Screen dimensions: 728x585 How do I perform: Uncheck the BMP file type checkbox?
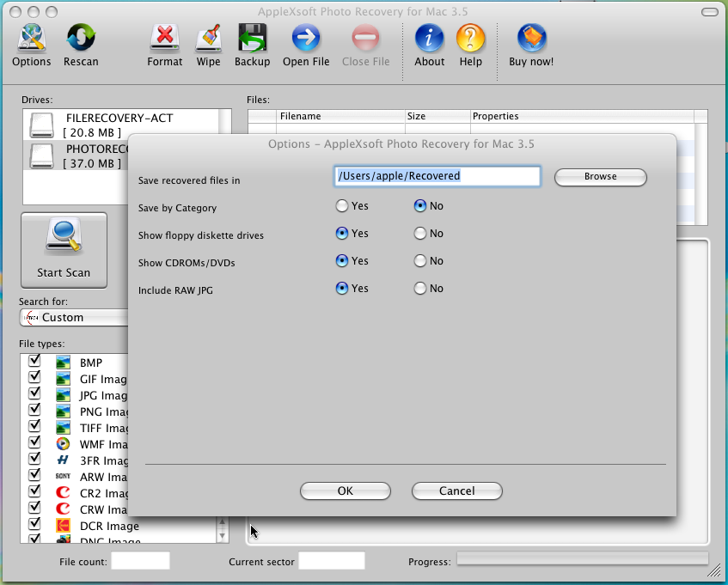pos(34,361)
